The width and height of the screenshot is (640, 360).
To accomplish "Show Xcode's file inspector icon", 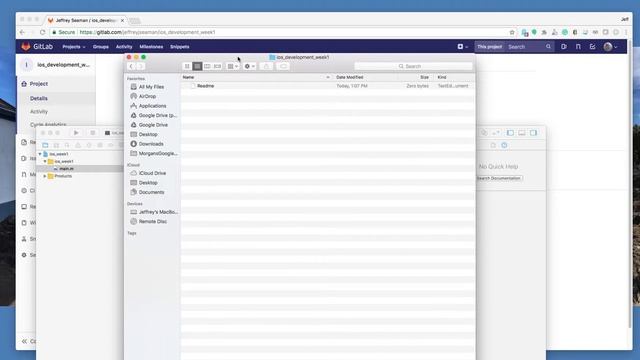I will tap(493, 145).
